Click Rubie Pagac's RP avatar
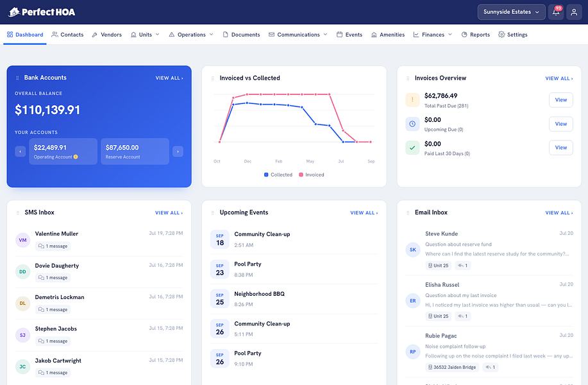This screenshot has width=588, height=385. click(413, 352)
